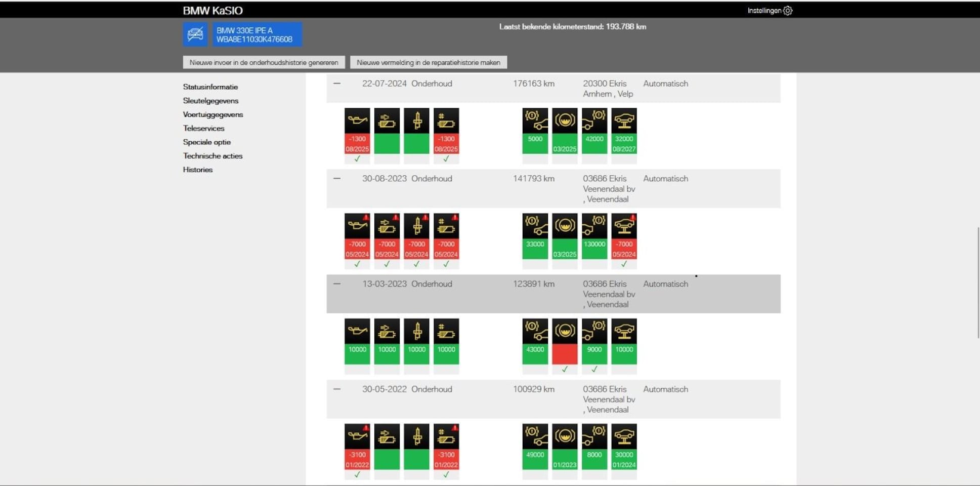Click the vehicle check icon in 30-08-2023 entry

pos(624,226)
